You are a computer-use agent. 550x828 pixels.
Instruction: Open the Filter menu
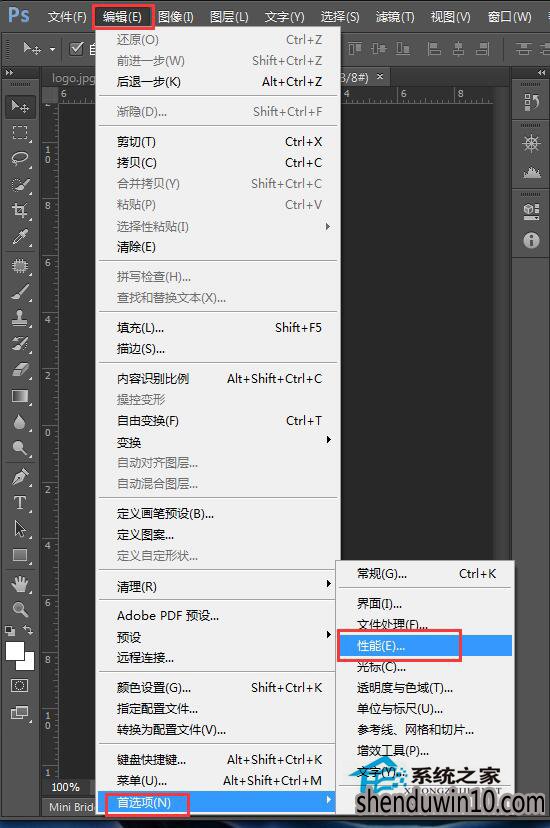tap(394, 17)
